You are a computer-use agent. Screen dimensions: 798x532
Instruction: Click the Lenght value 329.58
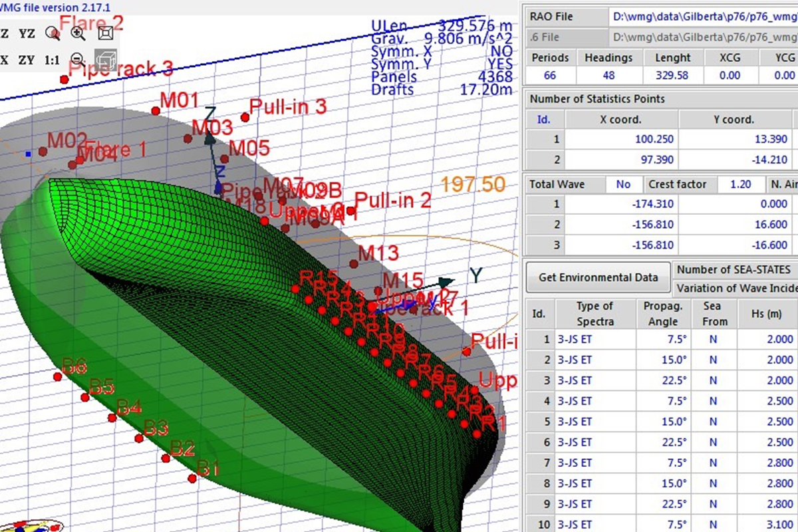(672, 75)
